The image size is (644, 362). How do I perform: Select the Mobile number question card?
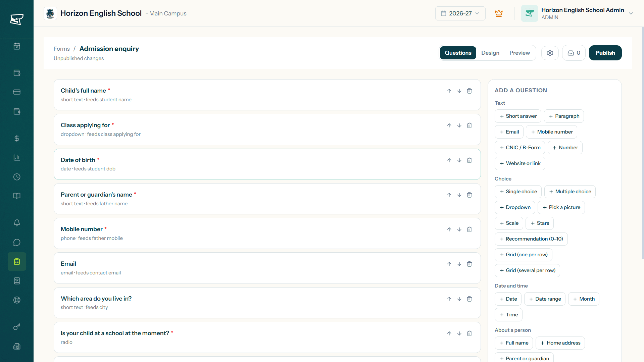(x=267, y=234)
